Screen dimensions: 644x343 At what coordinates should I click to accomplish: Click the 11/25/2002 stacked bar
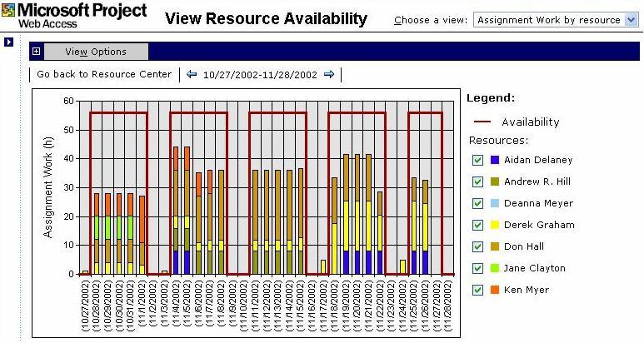coord(414,226)
